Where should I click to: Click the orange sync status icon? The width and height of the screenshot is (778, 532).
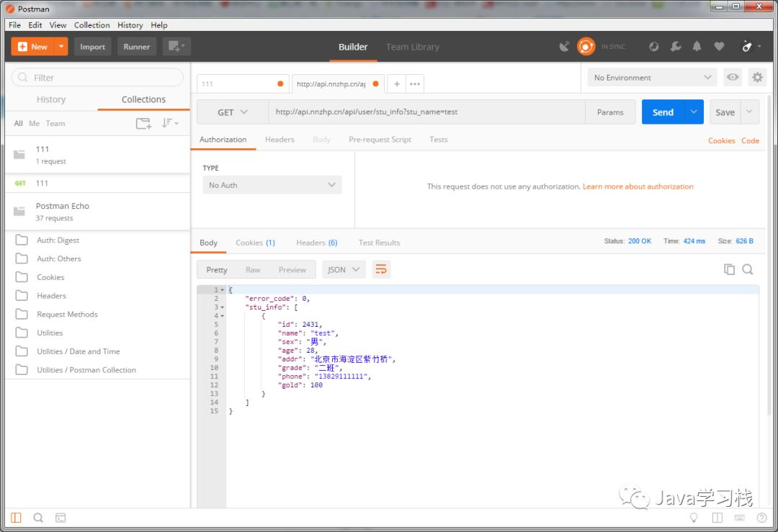click(x=586, y=47)
